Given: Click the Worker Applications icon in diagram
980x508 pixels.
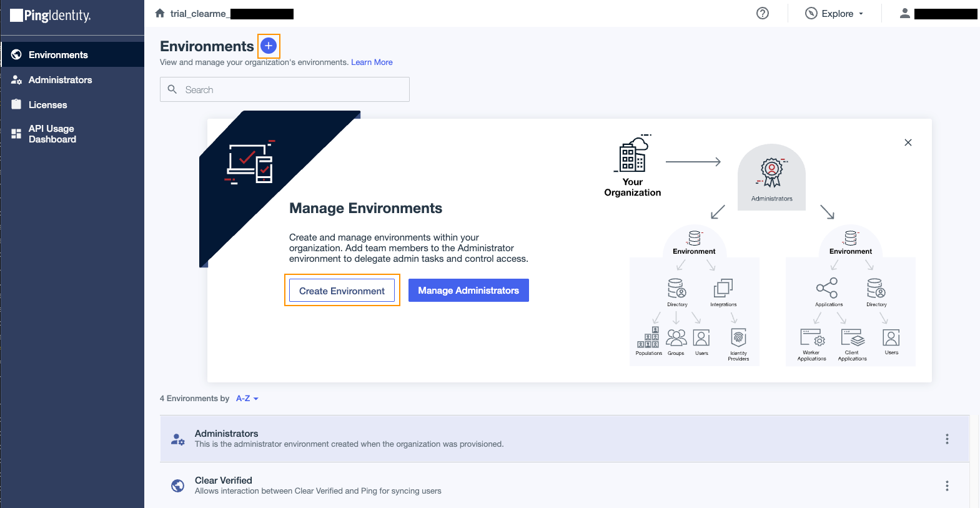Looking at the screenshot, I should click(813, 337).
